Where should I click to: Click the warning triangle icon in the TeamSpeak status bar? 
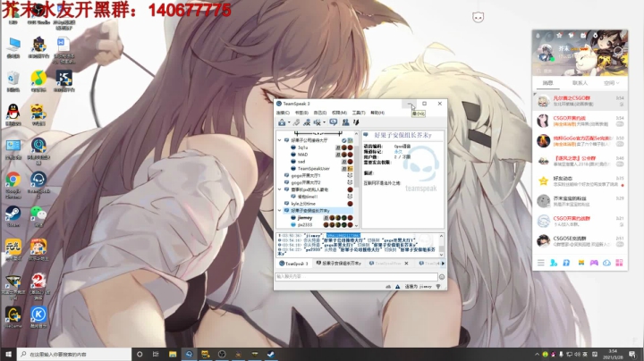pyautogui.click(x=397, y=287)
